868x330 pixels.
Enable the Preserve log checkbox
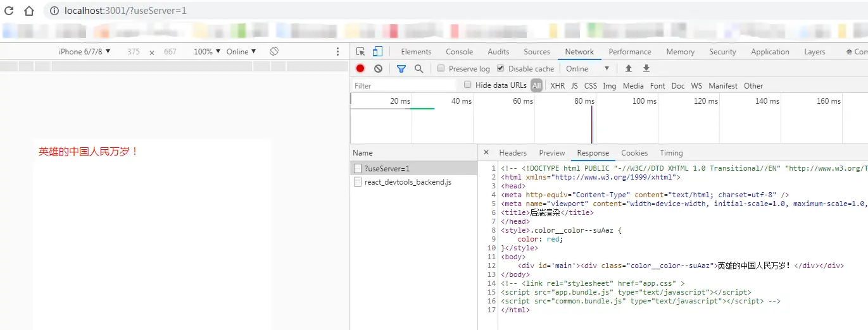(x=441, y=68)
